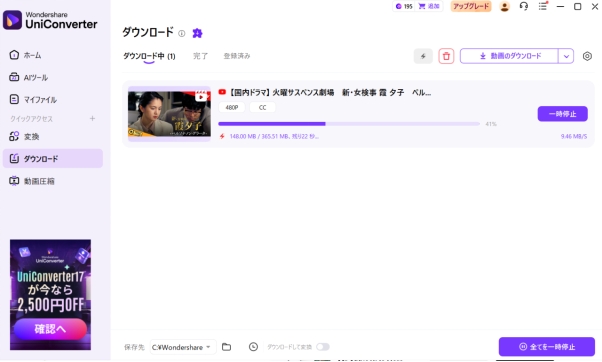602x362 pixels.
Task: Click the 148.00 MB / 365.51 MB status text
Action: coord(274,136)
